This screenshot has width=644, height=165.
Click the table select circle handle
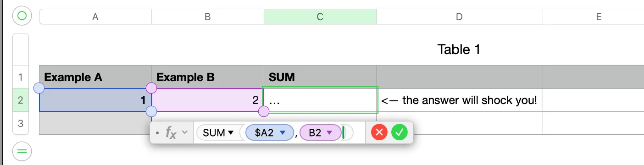click(22, 16)
